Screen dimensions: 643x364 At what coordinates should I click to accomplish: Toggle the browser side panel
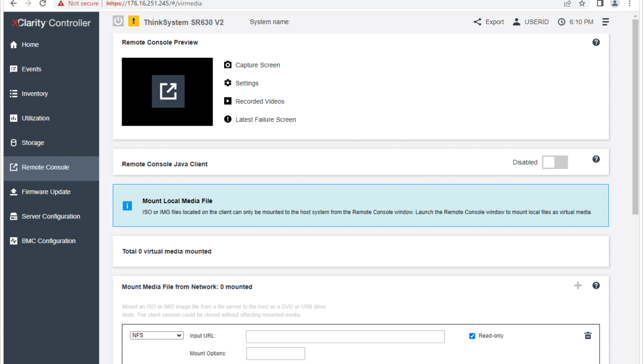click(x=600, y=3)
